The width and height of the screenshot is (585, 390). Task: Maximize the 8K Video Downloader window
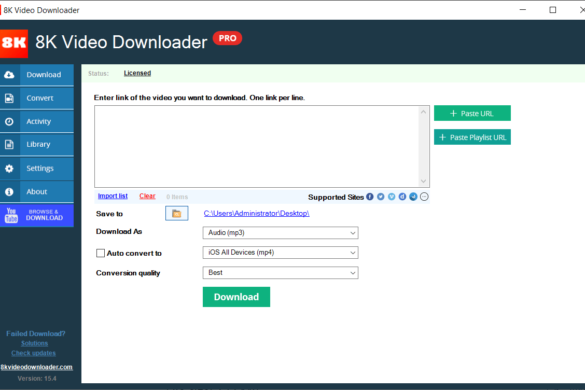point(553,10)
